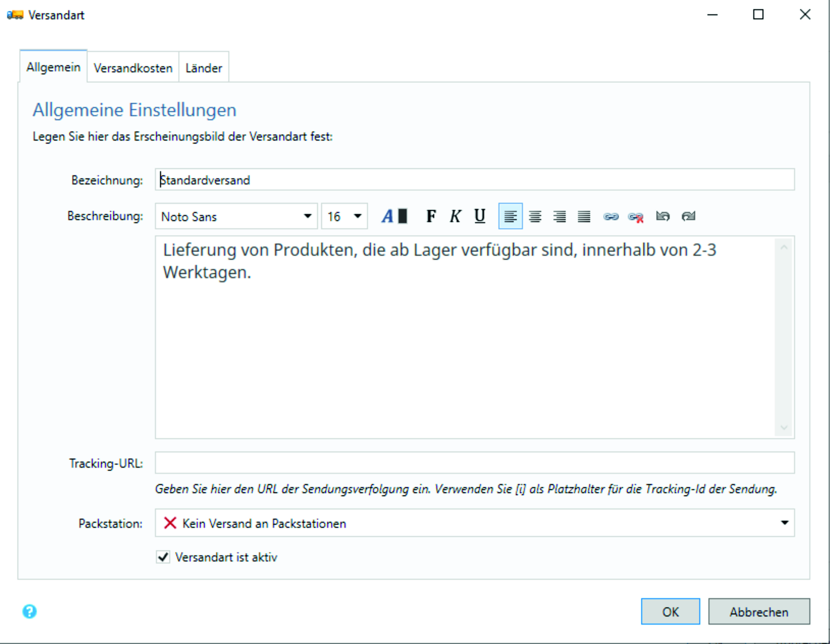Justify the description text

click(x=584, y=216)
